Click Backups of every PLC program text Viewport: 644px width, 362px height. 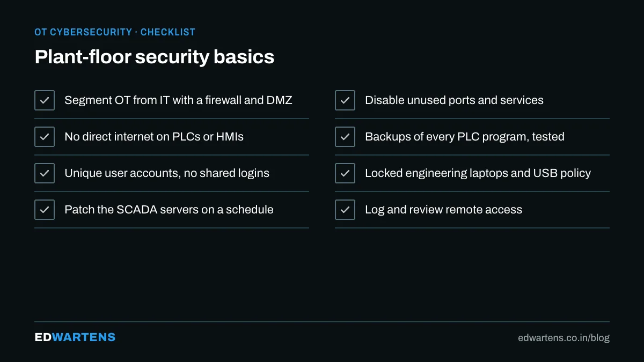pos(465,137)
